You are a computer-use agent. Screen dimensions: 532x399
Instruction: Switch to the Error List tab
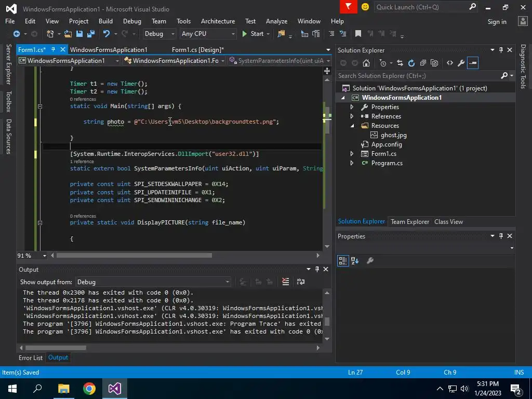31,357
